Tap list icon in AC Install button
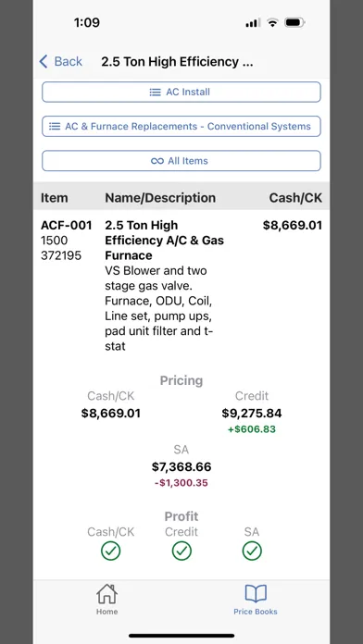 click(x=155, y=92)
